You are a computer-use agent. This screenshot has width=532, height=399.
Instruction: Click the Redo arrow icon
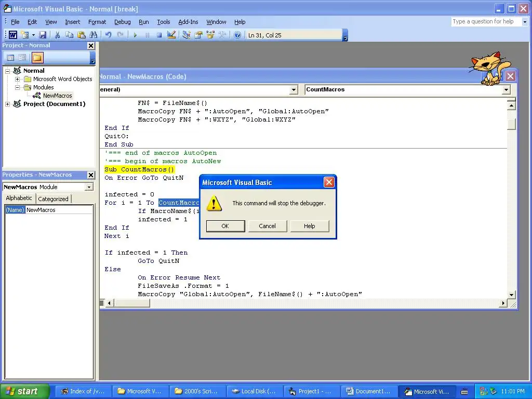tap(120, 35)
